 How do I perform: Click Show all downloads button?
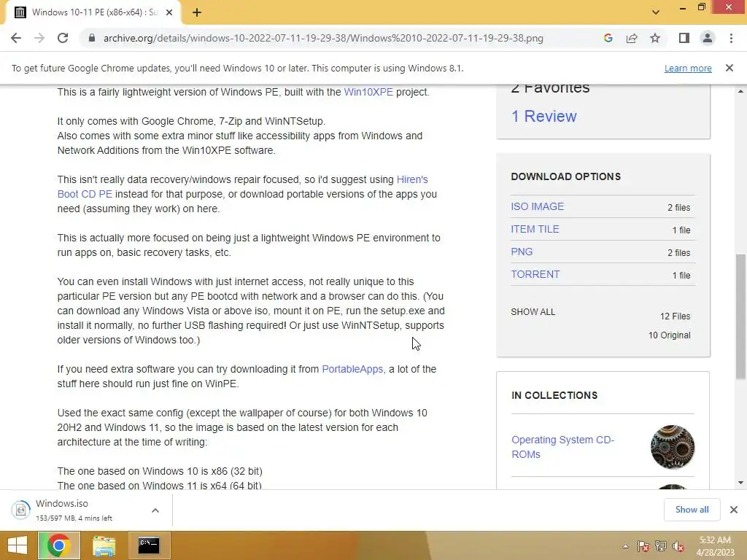pyautogui.click(x=692, y=510)
